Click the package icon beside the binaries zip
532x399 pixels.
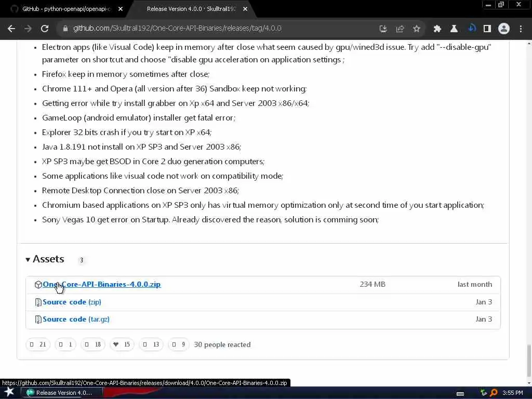(38, 285)
